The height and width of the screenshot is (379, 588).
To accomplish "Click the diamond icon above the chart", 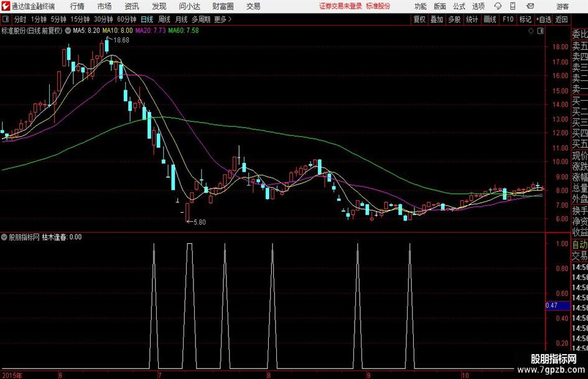I will click(531, 31).
